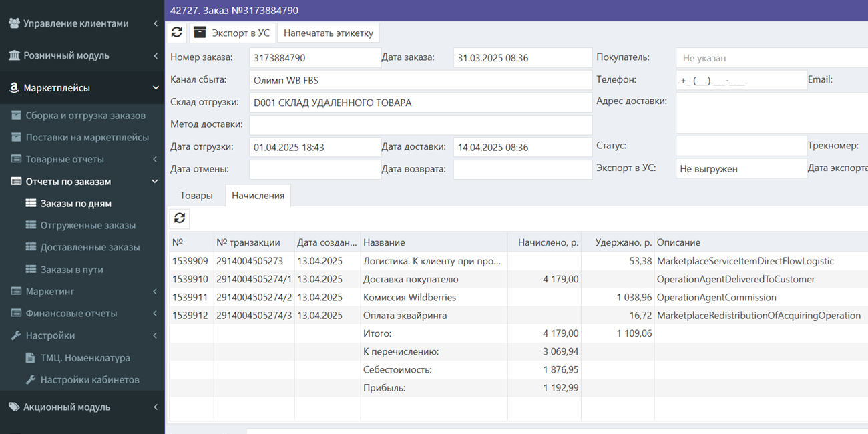The image size is (868, 434).
Task: Click transaction cell 2914004505273
Action: 254,261
